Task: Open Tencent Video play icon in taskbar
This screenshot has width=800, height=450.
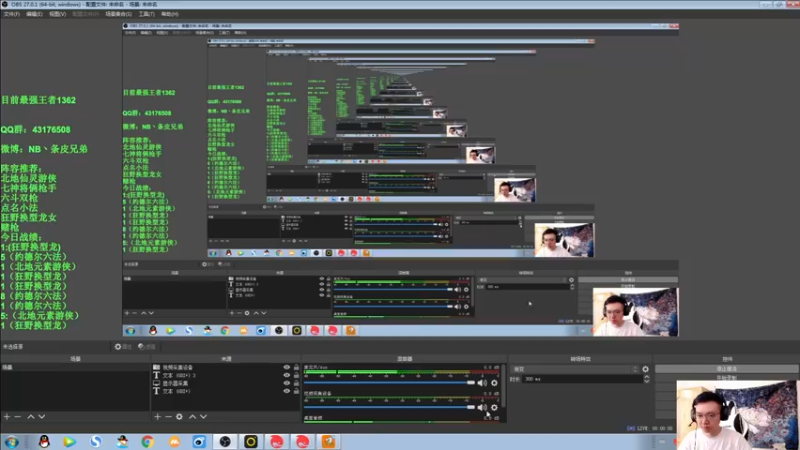Action: 70,442
